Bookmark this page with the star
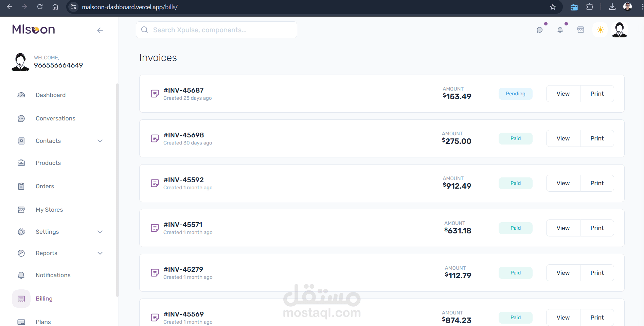 [553, 7]
